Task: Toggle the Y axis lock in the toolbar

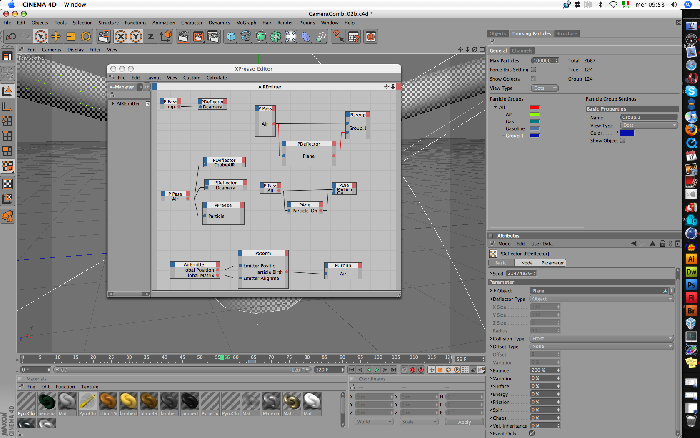Action: (x=136, y=36)
